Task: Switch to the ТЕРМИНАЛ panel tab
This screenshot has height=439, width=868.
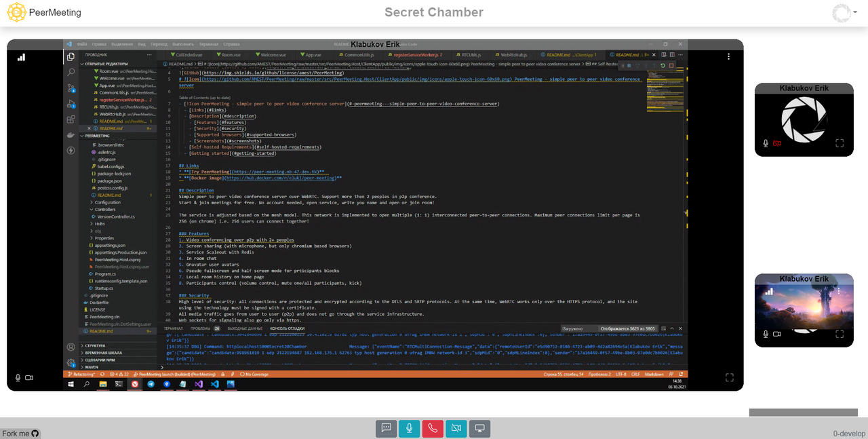Action: pyautogui.click(x=174, y=328)
